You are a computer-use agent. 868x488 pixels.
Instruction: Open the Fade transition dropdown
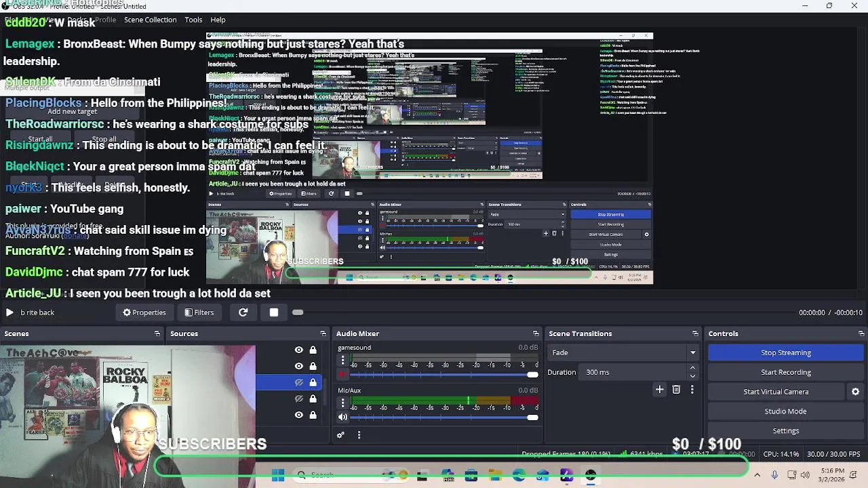623,352
